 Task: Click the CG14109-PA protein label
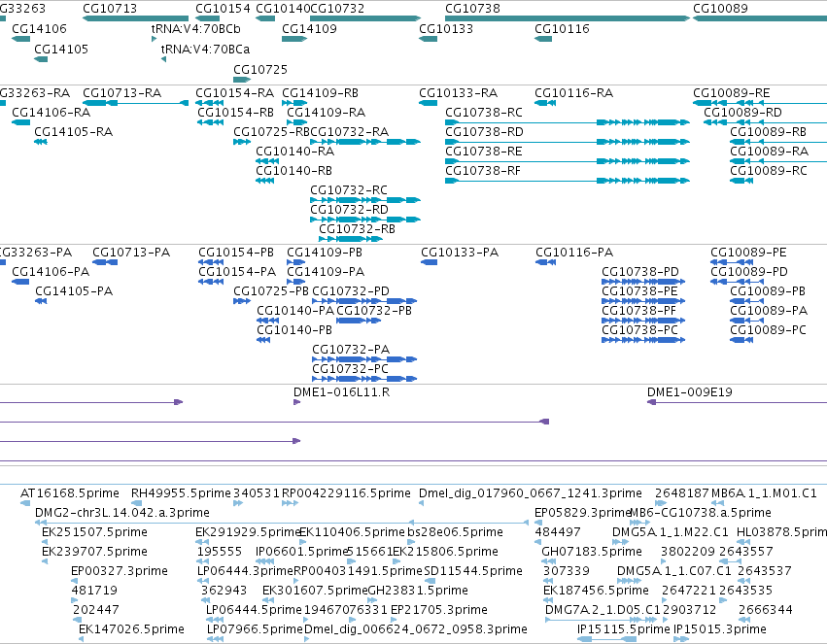pos(326,272)
